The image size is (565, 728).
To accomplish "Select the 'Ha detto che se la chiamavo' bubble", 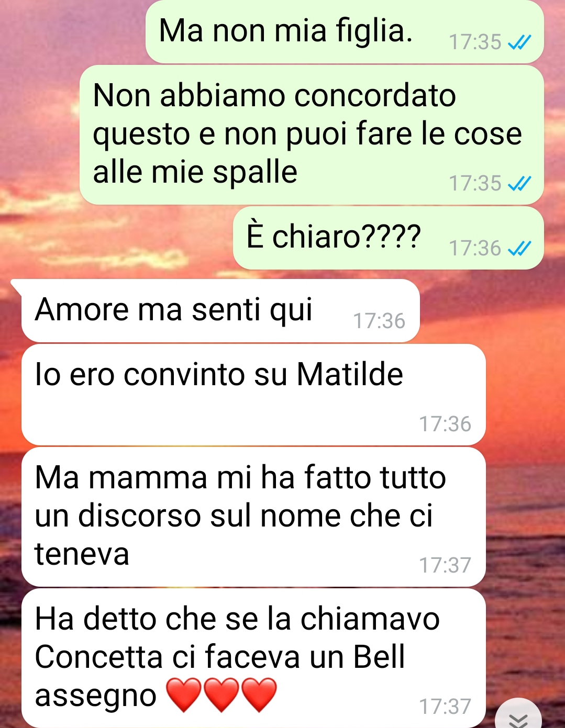I will point(253,658).
